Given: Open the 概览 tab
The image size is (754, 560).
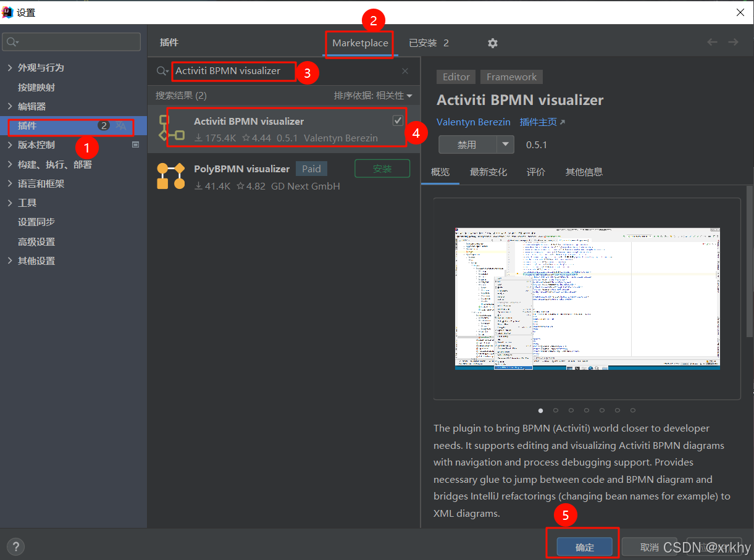Looking at the screenshot, I should coord(440,172).
